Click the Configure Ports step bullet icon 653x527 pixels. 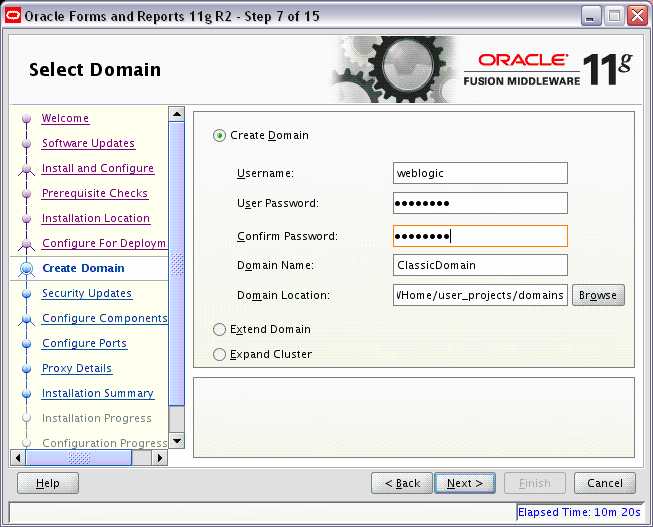pyautogui.click(x=27, y=344)
